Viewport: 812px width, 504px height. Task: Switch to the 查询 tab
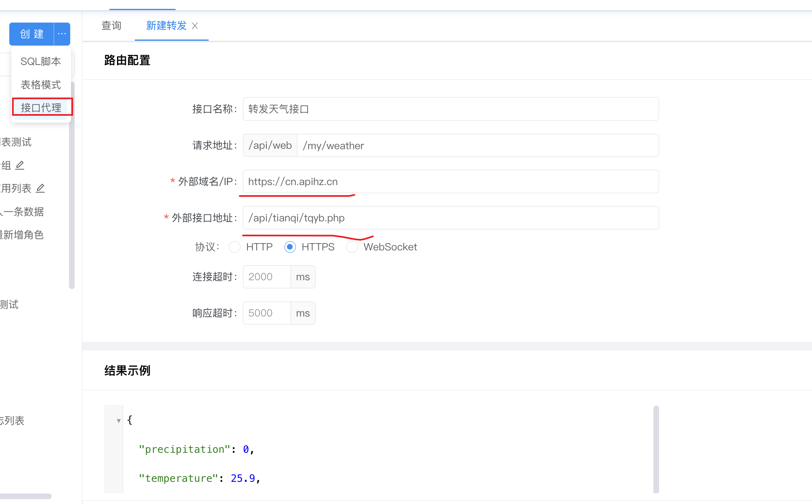[111, 26]
